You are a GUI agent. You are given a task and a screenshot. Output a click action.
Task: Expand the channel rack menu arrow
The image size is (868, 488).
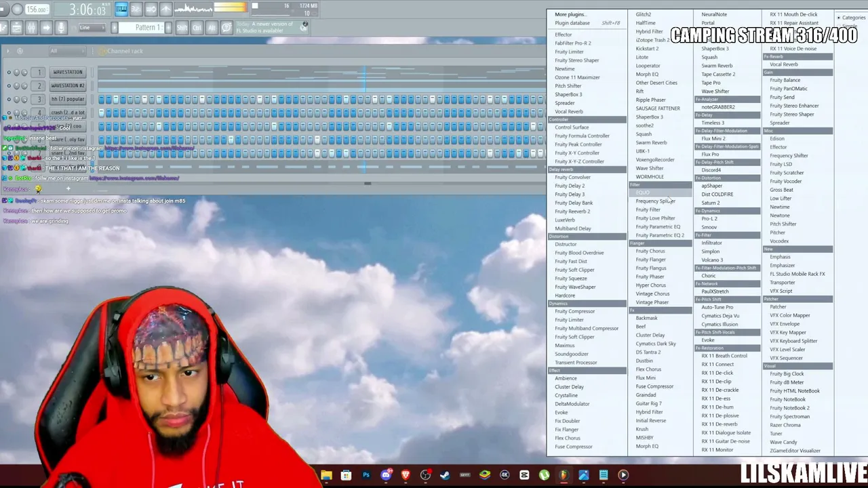pyautogui.click(x=7, y=51)
